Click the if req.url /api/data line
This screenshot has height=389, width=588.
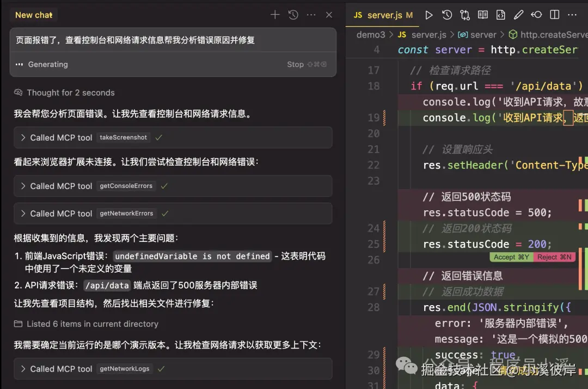click(497, 86)
